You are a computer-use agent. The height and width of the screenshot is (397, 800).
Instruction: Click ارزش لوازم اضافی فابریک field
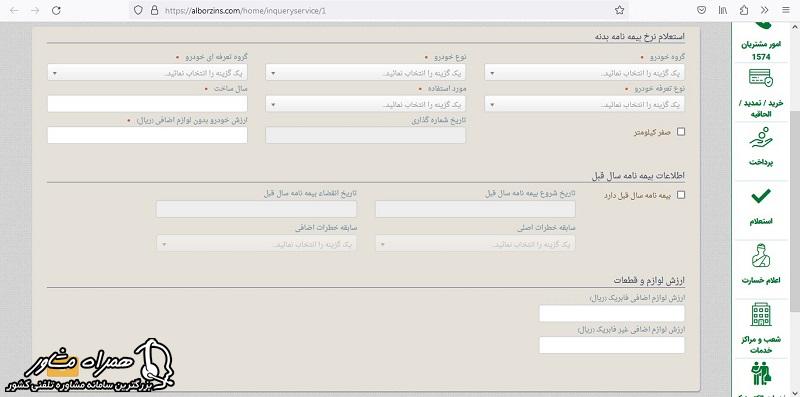612,313
